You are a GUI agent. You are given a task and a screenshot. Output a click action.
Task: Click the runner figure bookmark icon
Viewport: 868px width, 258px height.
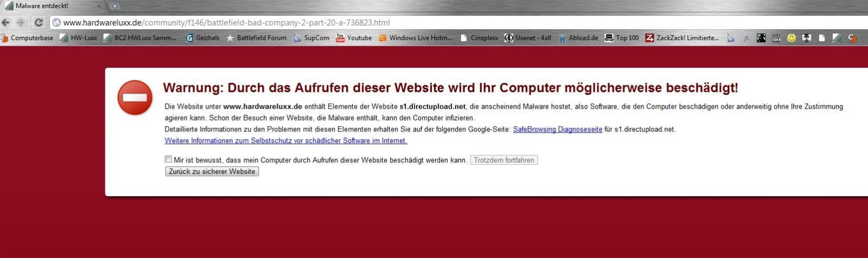pos(746,38)
